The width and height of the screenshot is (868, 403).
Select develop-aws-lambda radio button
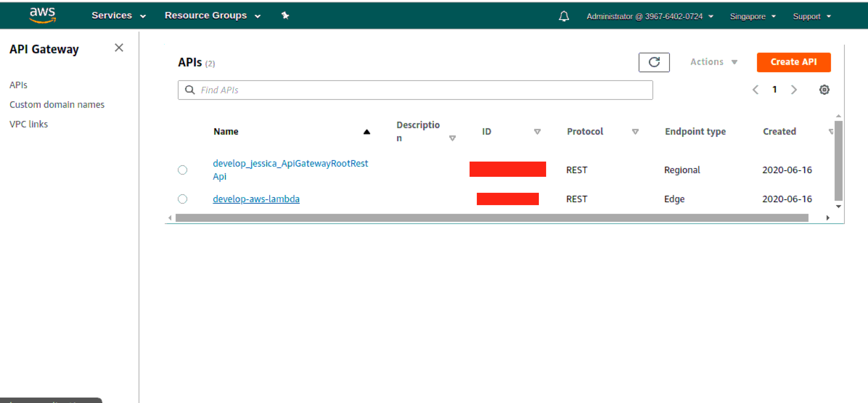[183, 199]
